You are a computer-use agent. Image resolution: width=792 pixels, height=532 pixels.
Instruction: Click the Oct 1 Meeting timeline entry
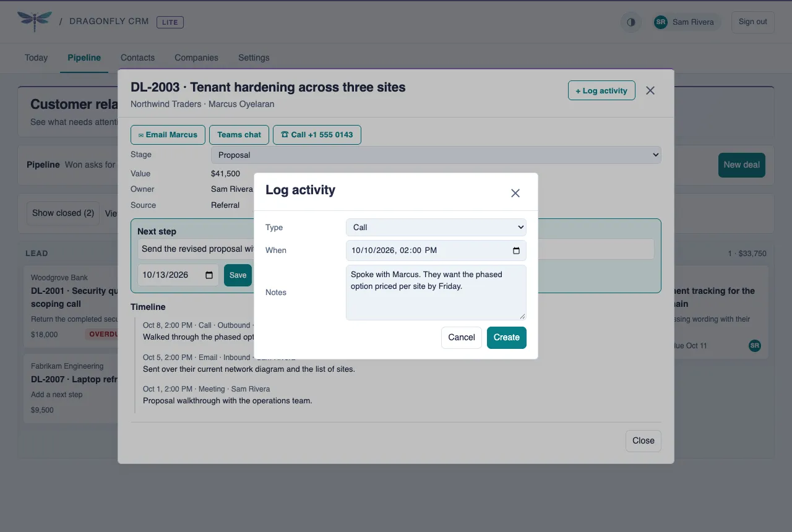(x=228, y=395)
